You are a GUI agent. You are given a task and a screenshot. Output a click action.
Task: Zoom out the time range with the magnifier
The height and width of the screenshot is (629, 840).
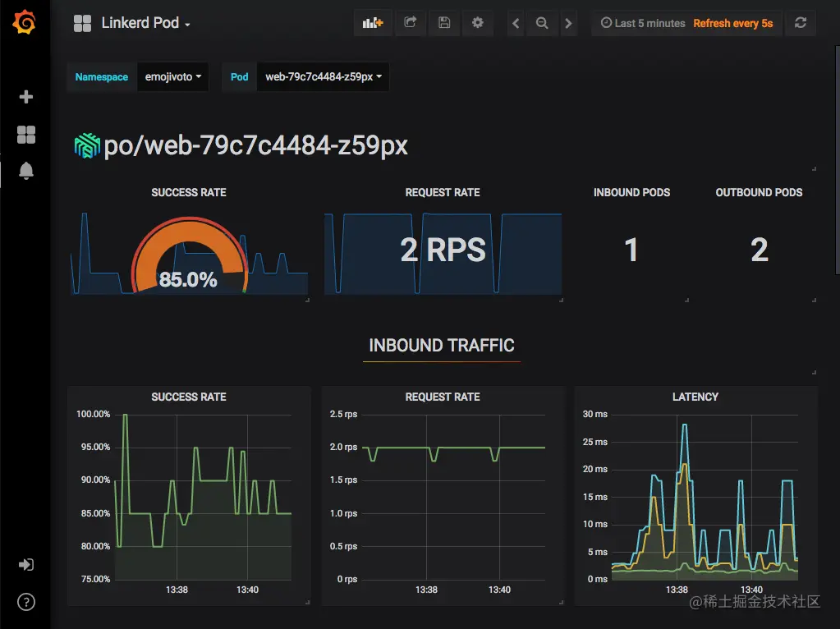click(542, 23)
